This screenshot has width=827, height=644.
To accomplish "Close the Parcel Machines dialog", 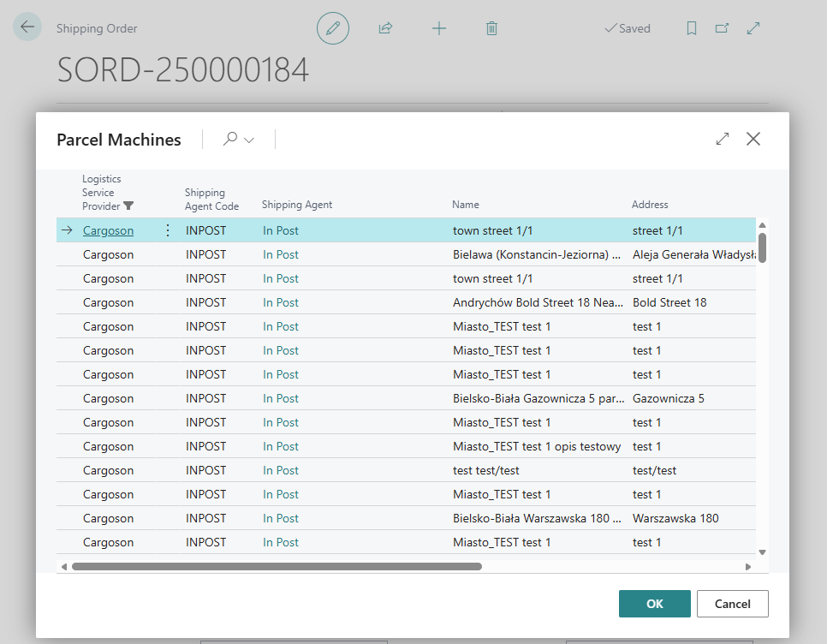I will [753, 139].
